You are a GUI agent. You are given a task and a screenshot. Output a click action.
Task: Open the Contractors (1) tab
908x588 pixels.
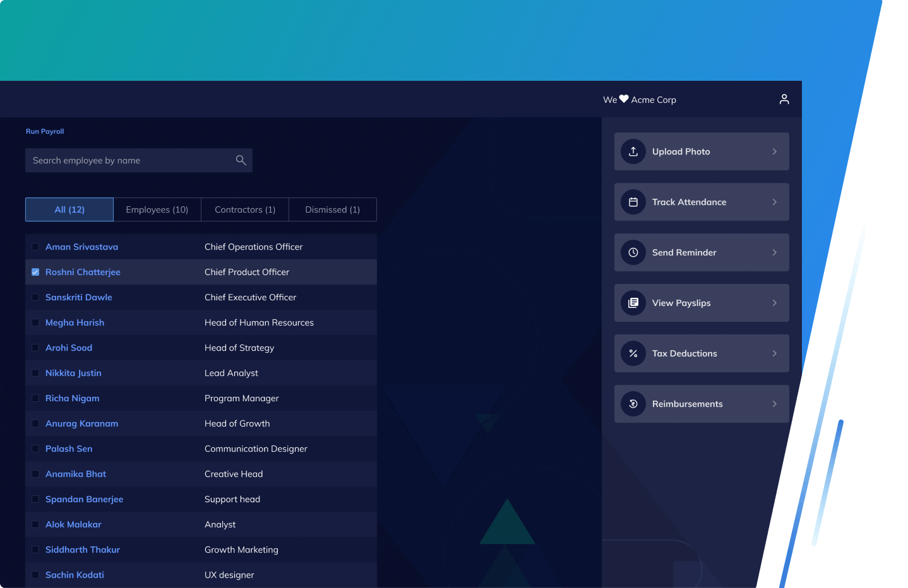point(245,209)
